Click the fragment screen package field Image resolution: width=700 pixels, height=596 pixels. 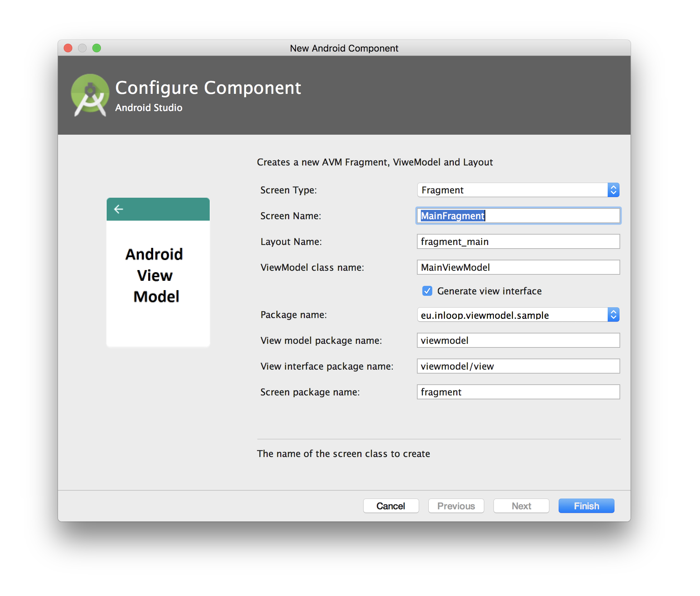click(518, 392)
